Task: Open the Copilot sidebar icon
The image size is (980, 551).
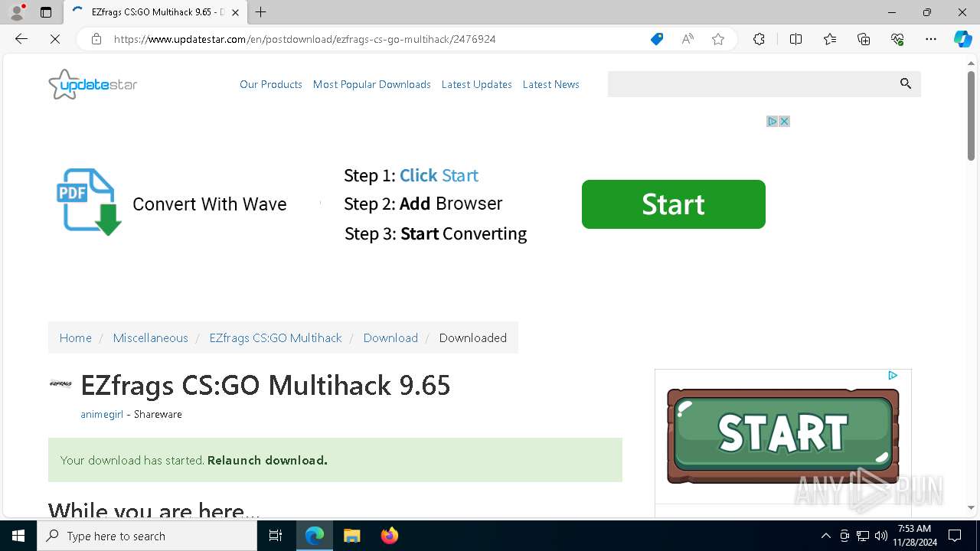Action: 962,39
